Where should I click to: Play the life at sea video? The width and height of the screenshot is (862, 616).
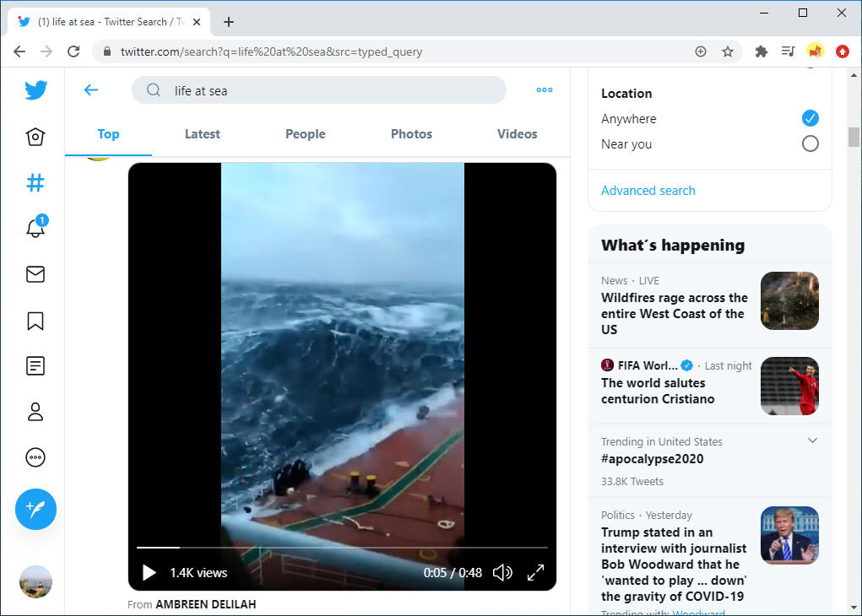[x=149, y=572]
